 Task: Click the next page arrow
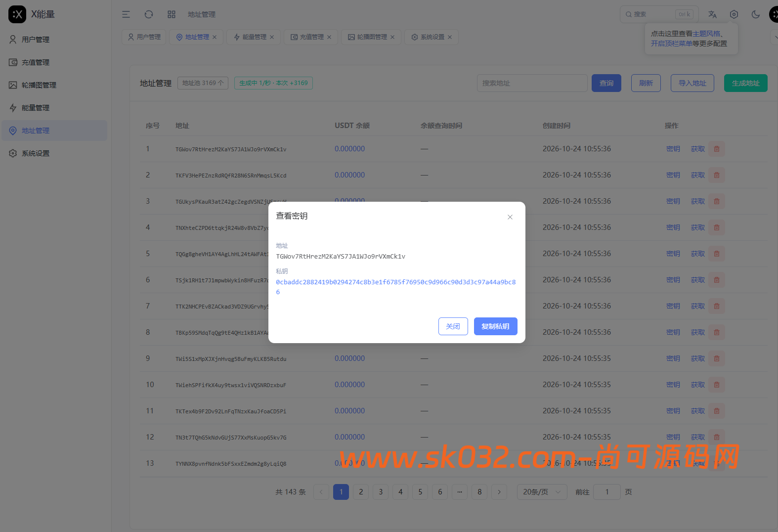pos(499,492)
